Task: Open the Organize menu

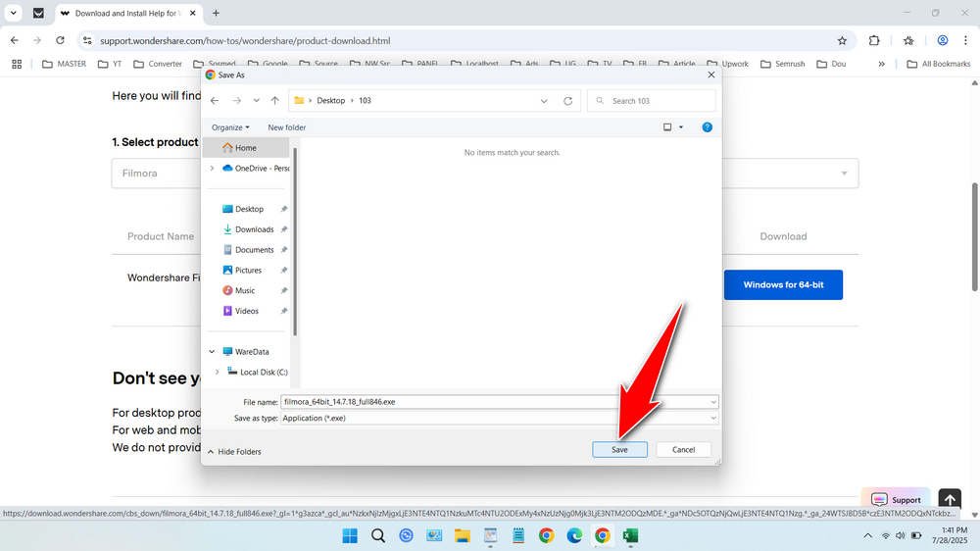Action: pyautogui.click(x=230, y=126)
